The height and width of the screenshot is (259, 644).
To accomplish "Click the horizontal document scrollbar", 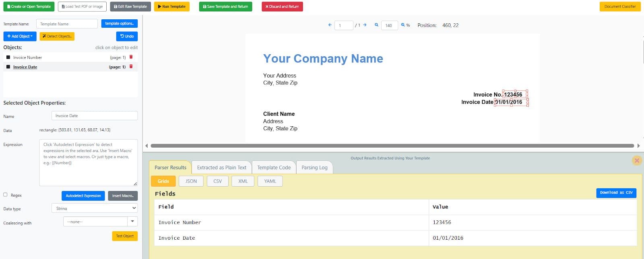I will click(392, 146).
